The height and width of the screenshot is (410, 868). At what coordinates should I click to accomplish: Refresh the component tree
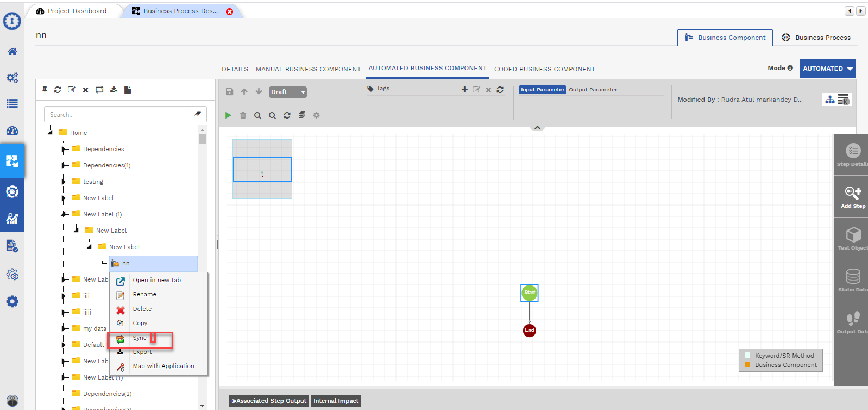(58, 90)
